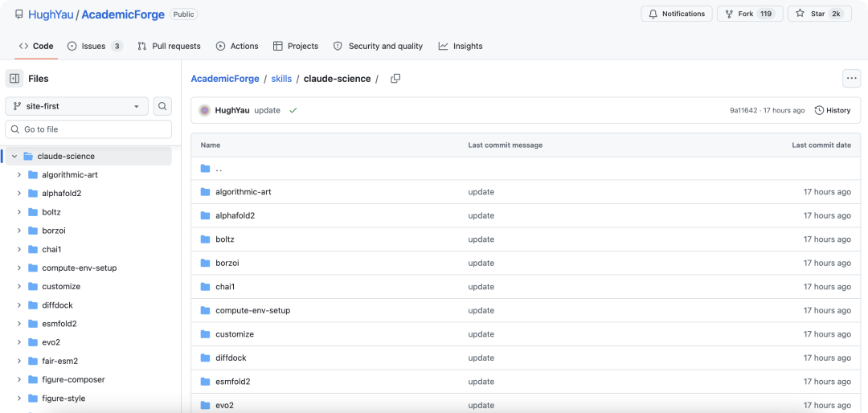Click the customize folder icon in the sidebar tree
Screen dimensions: 868x413
tap(33, 286)
